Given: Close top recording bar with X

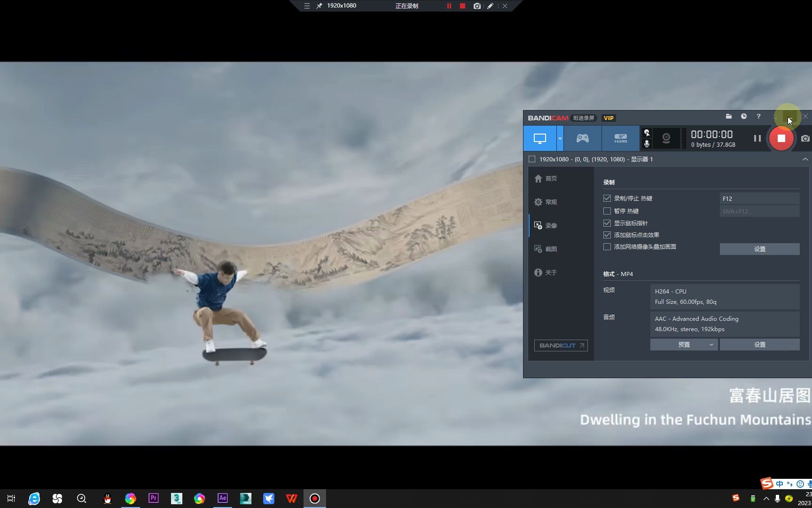Looking at the screenshot, I should [x=505, y=6].
